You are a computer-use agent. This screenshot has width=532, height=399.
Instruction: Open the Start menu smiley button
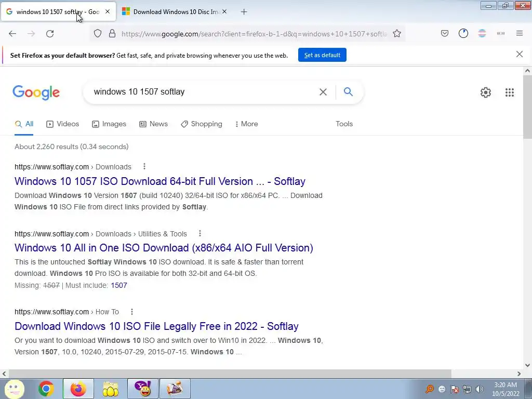click(x=14, y=389)
